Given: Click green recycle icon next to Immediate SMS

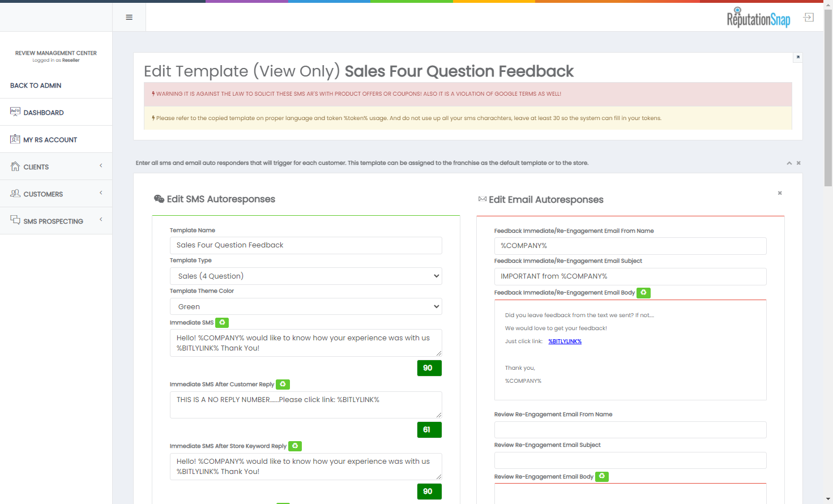Looking at the screenshot, I should tap(222, 322).
